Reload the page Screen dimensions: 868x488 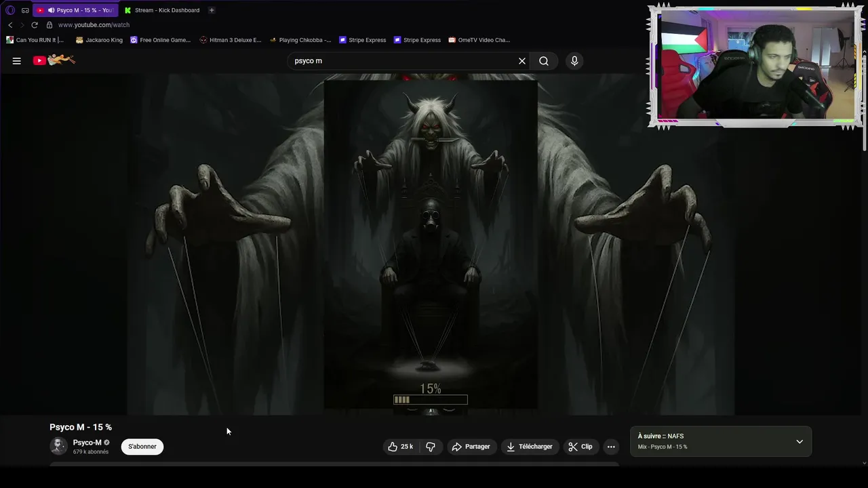pos(35,25)
